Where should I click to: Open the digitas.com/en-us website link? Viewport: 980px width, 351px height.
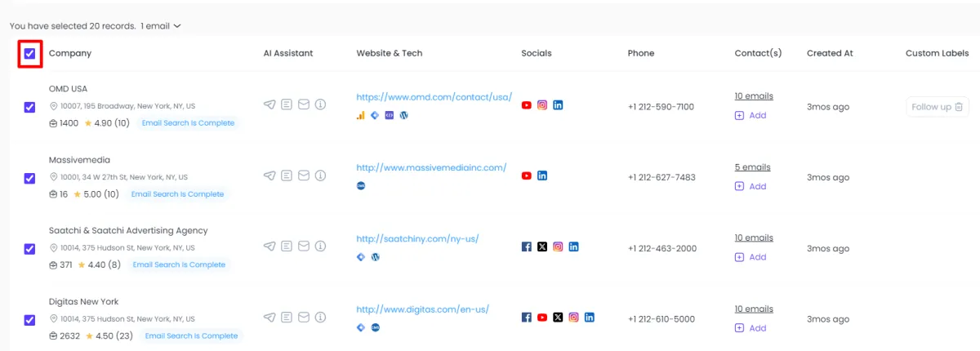click(x=422, y=310)
